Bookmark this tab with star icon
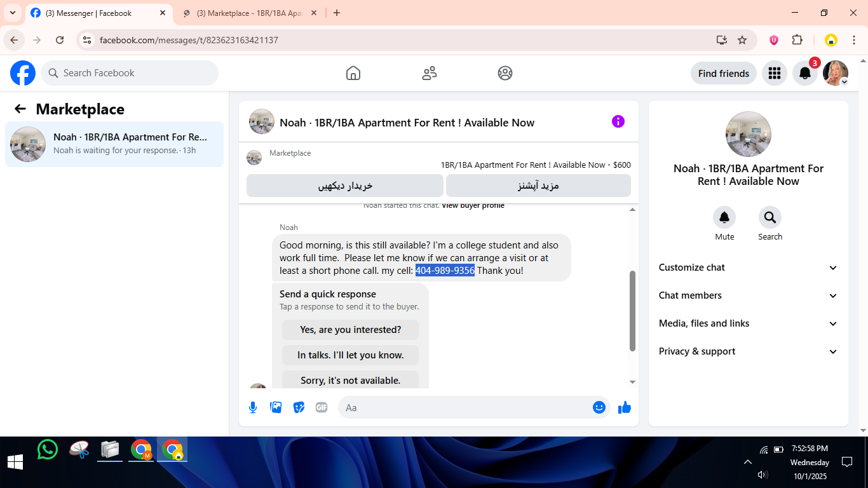 (x=742, y=40)
